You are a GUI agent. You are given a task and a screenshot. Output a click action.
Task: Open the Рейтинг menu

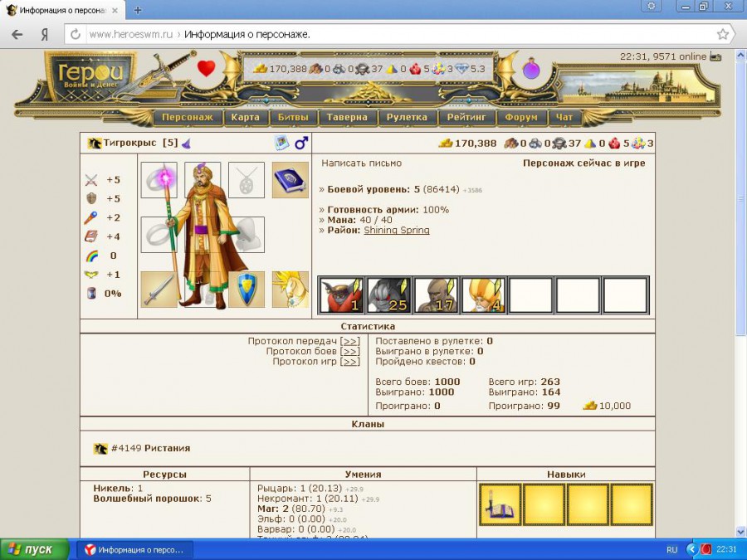pyautogui.click(x=466, y=117)
